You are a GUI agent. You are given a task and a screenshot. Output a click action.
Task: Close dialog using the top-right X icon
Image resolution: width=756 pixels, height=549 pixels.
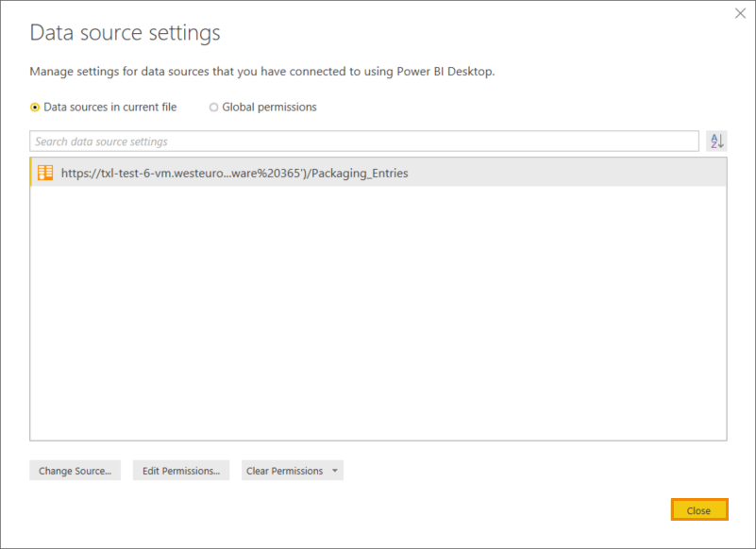[740, 14]
